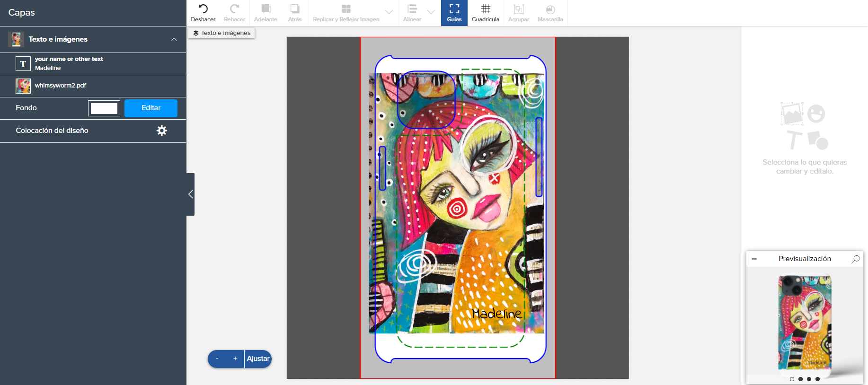Toggle the Cuadrícula grid display

coord(486,13)
